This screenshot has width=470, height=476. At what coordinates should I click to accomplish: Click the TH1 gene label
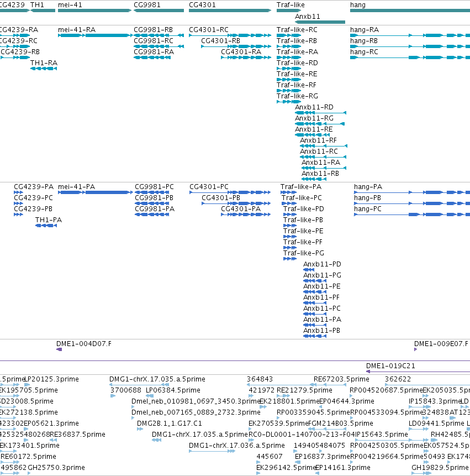[x=37, y=5]
